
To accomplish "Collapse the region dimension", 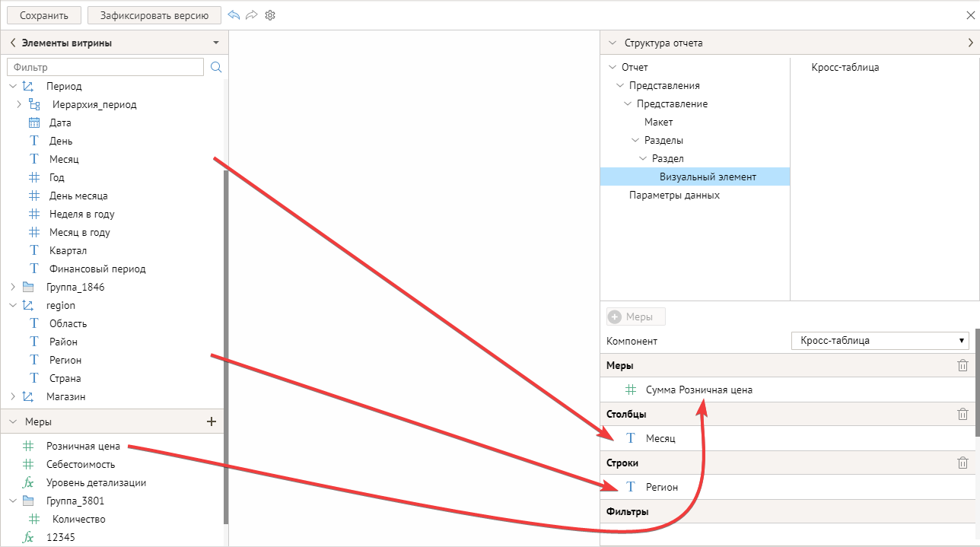I will point(13,306).
